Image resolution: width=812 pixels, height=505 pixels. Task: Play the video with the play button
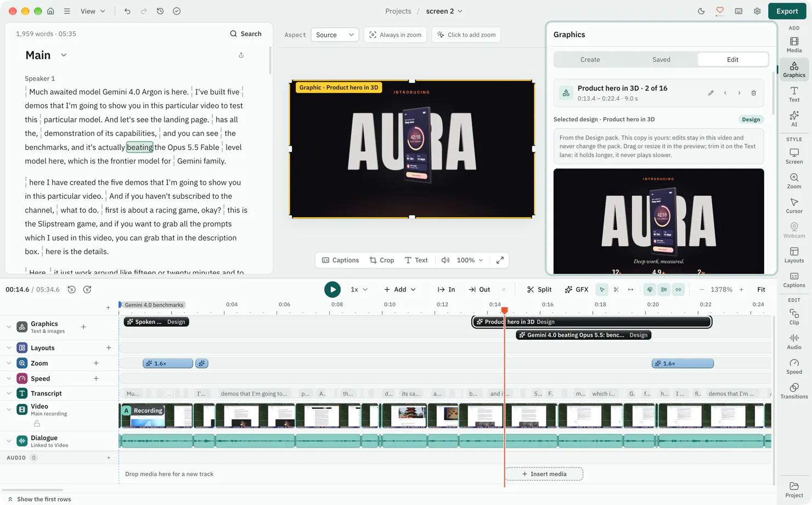332,289
